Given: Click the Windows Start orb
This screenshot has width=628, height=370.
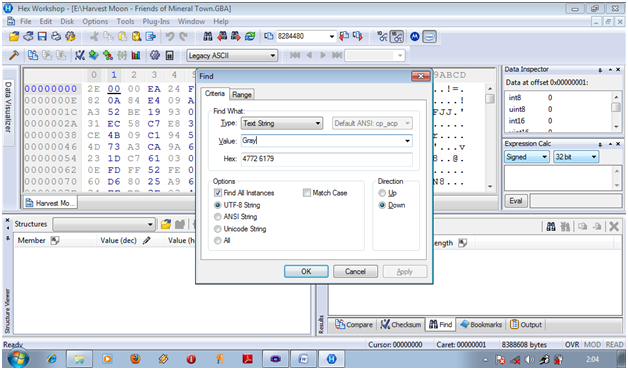Looking at the screenshot, I should 18,358.
